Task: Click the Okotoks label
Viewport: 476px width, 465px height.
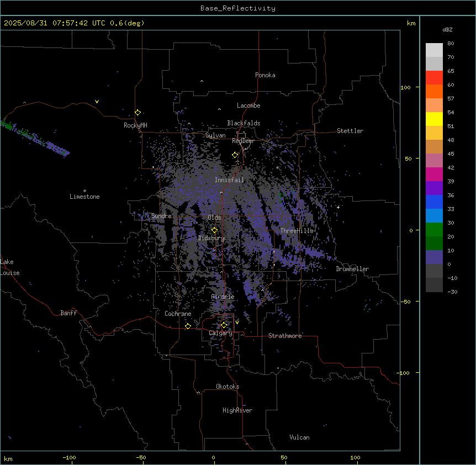Action: coord(228,387)
